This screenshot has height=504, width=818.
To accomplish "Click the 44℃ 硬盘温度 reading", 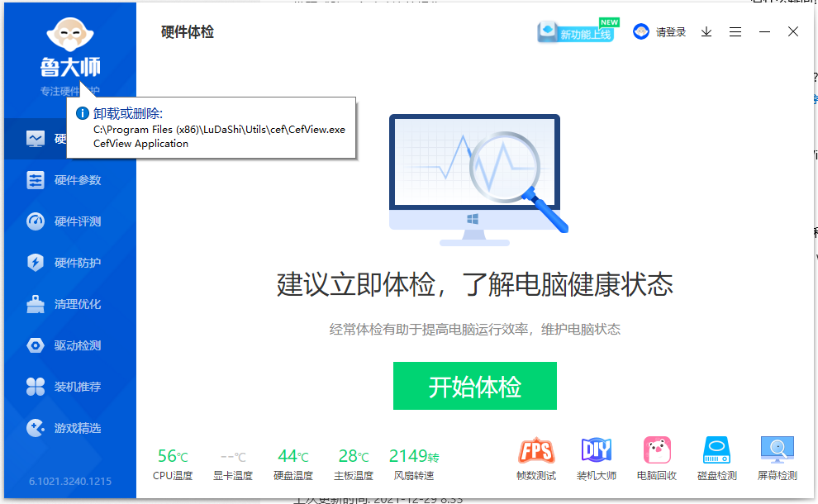I will [x=293, y=464].
